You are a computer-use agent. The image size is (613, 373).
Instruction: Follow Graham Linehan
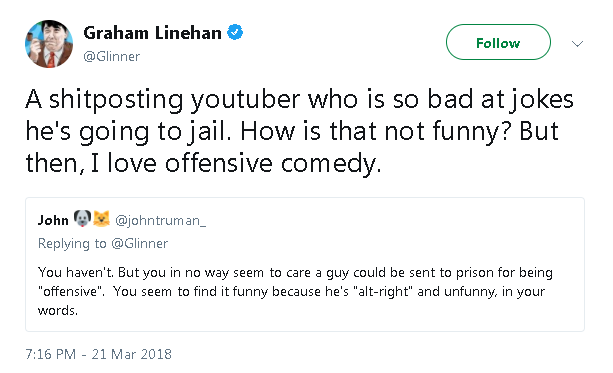tap(498, 42)
